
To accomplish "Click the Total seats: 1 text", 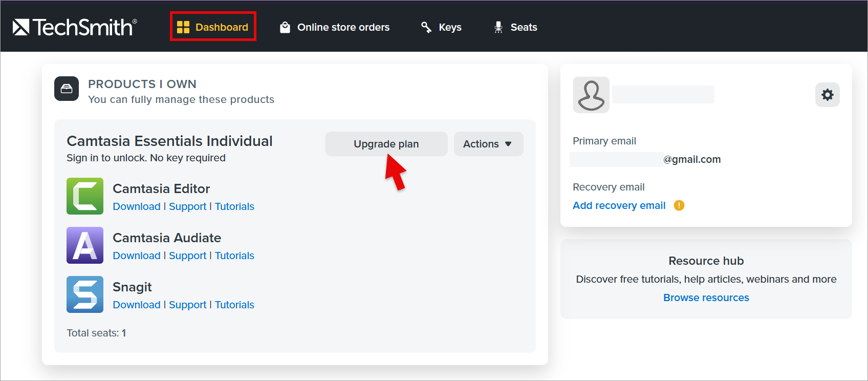I will 96,333.
